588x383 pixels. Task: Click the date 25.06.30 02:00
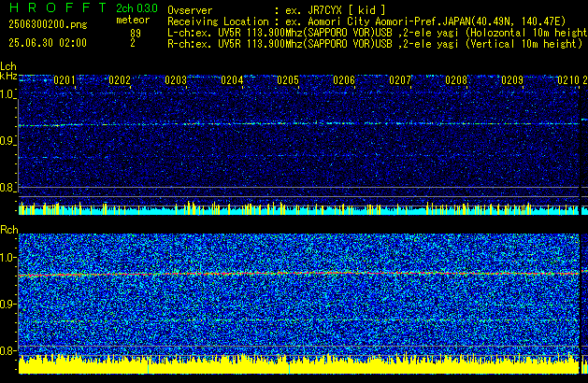48,43
